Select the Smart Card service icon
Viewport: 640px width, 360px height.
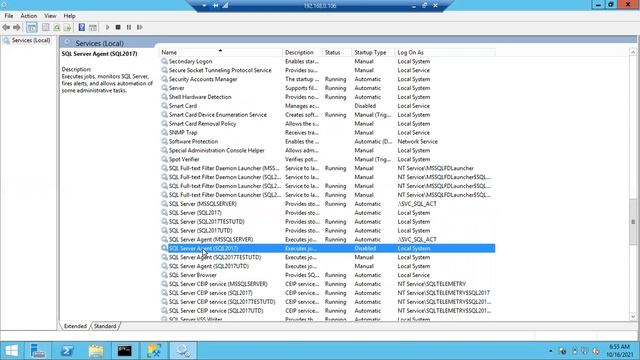164,106
